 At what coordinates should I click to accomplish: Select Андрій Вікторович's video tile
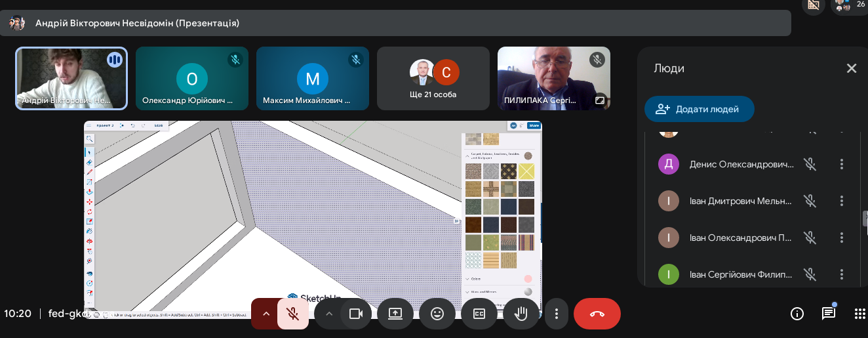coord(71,78)
